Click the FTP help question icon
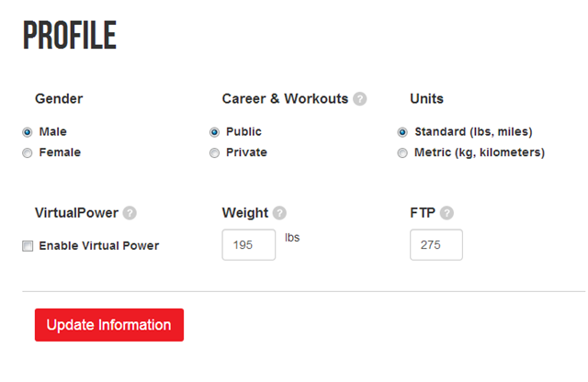The image size is (588, 382). [x=447, y=213]
